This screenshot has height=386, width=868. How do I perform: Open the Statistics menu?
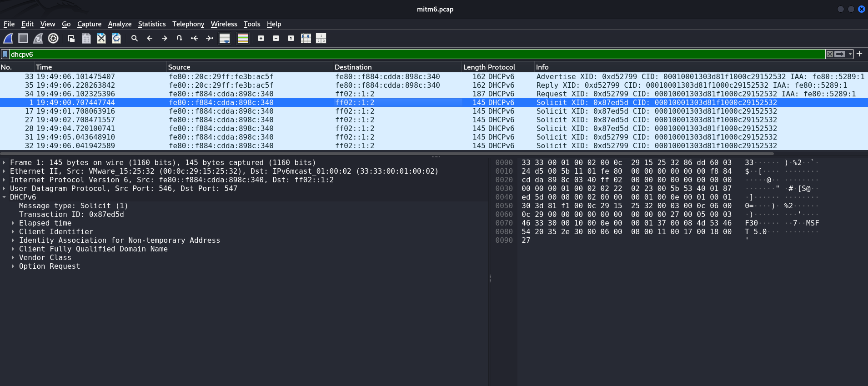[x=152, y=24]
